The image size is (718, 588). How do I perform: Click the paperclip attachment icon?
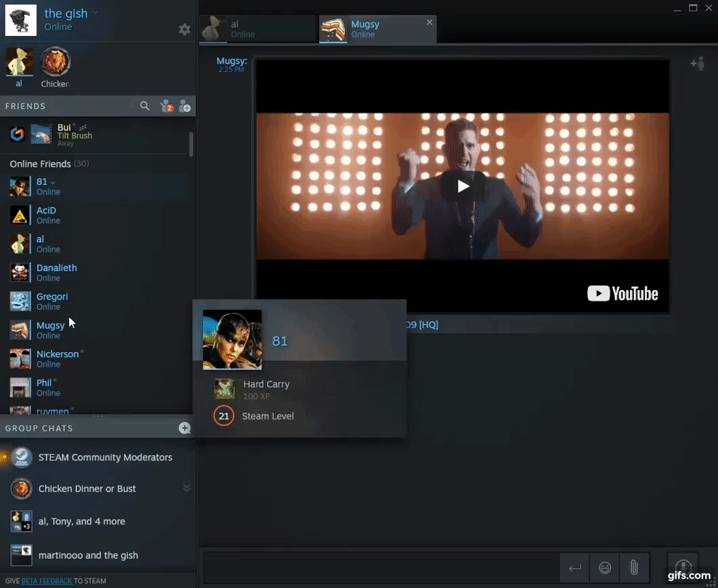(634, 568)
